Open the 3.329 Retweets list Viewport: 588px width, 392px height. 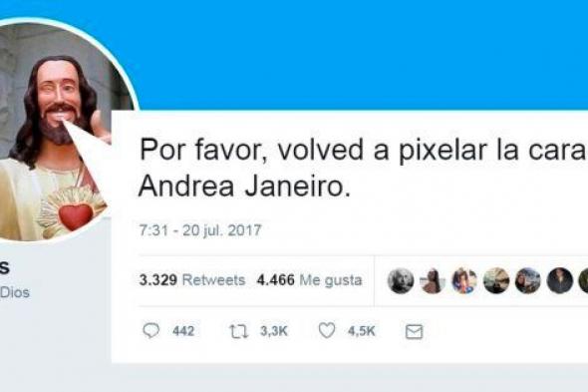[x=192, y=280]
